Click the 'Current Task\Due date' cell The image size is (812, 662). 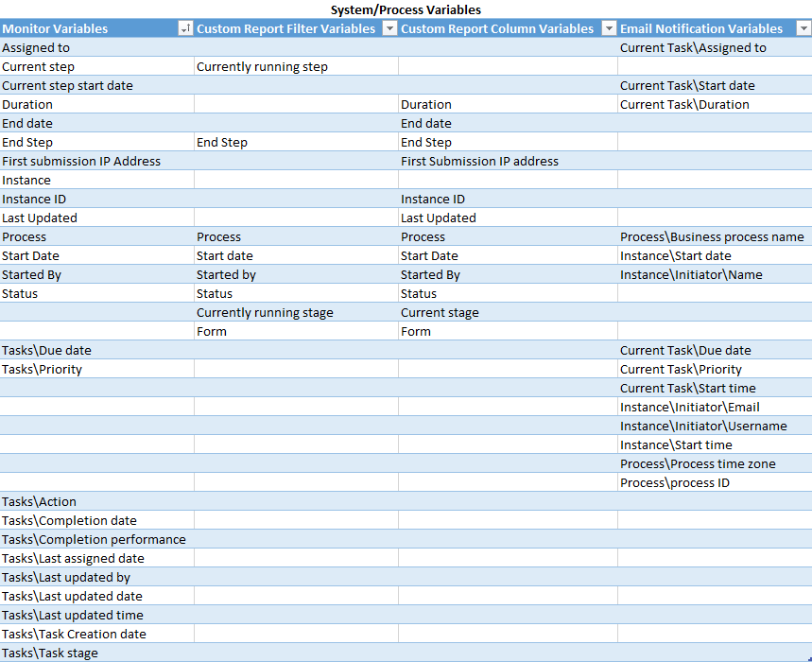click(715, 350)
